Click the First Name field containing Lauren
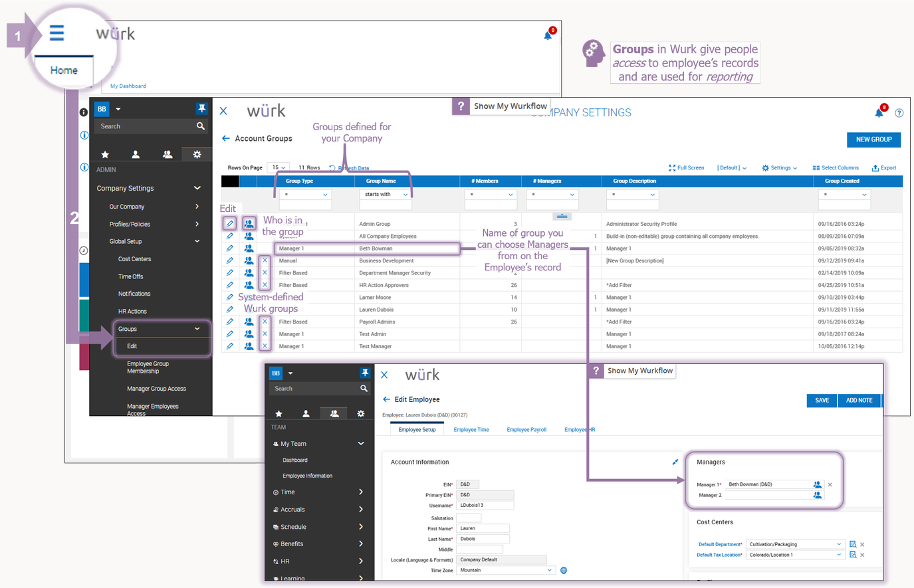The image size is (914, 588). [x=483, y=528]
